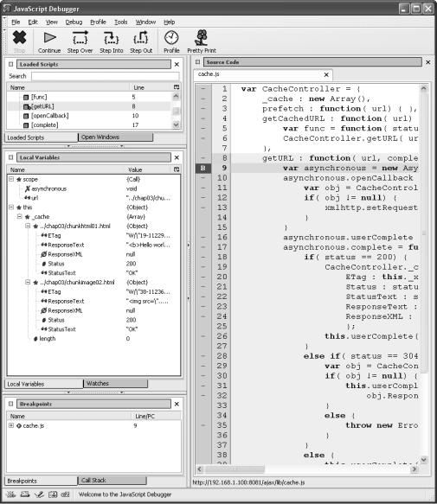The image size is (437, 504).
Task: Close the cache.js source tab
Action: point(326,74)
